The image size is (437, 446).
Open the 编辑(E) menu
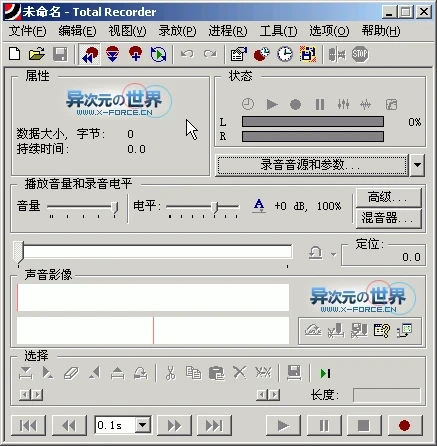77,31
